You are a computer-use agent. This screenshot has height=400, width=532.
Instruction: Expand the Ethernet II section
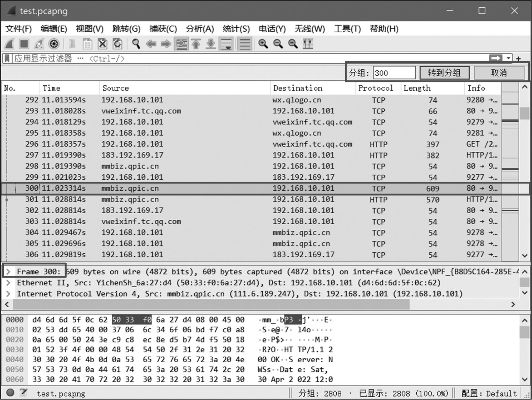click(x=8, y=283)
